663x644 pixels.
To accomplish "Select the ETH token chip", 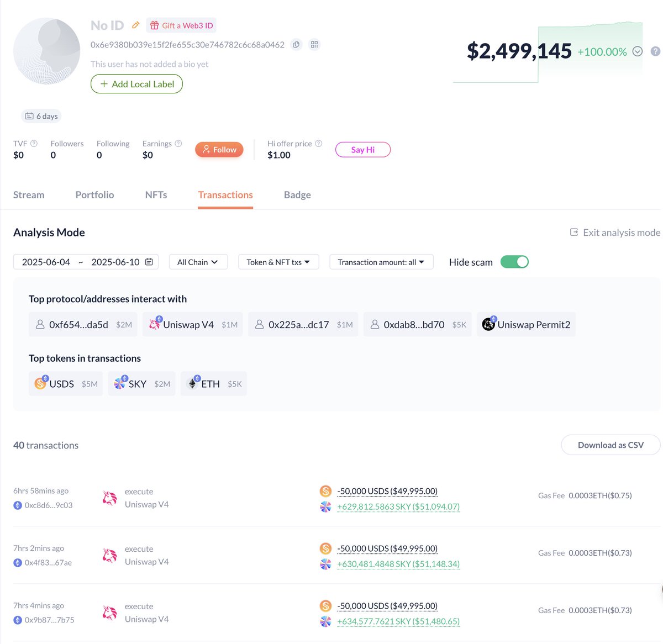I will coord(214,384).
